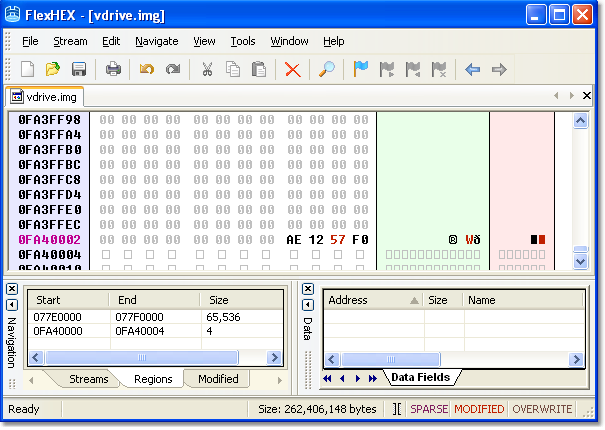Click the hex byte AE in the row 0FA40002
Viewport: 605px width, 430px height.
294,240
